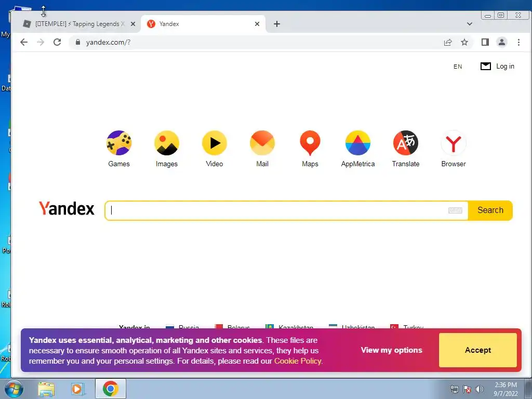Open Windows Explorer from the taskbar

46,389
